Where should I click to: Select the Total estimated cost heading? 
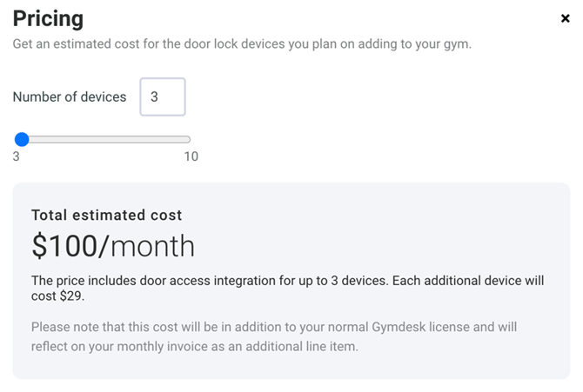click(107, 215)
